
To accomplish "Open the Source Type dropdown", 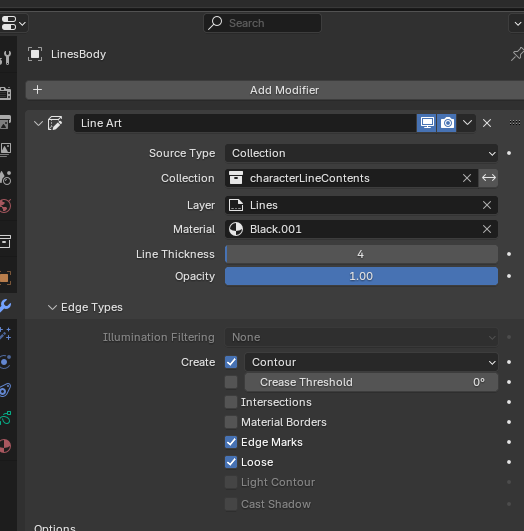I will coord(361,153).
